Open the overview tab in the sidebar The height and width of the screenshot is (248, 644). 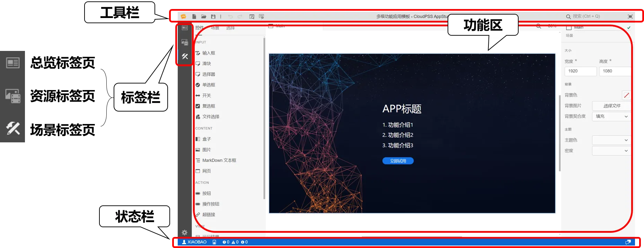click(185, 28)
